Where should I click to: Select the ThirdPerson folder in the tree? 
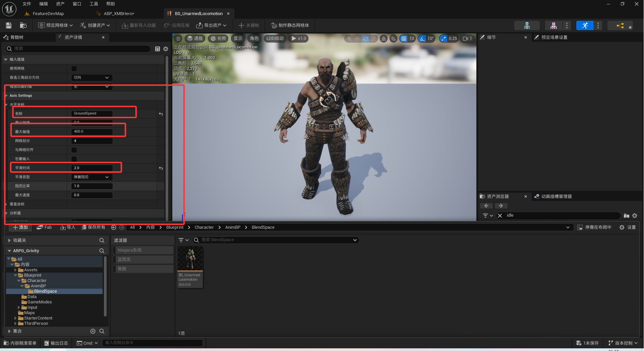36,324
